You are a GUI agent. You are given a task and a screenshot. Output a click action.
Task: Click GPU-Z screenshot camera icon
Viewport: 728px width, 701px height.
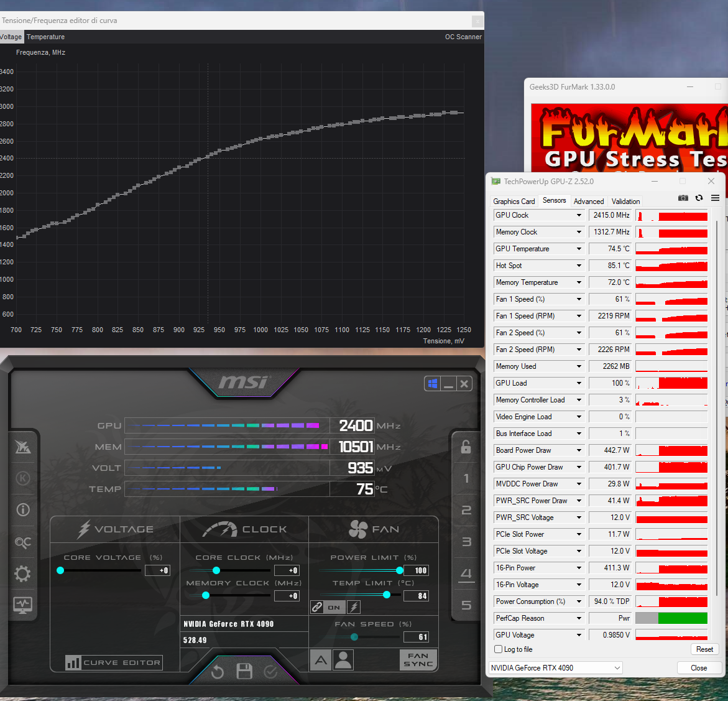683,198
